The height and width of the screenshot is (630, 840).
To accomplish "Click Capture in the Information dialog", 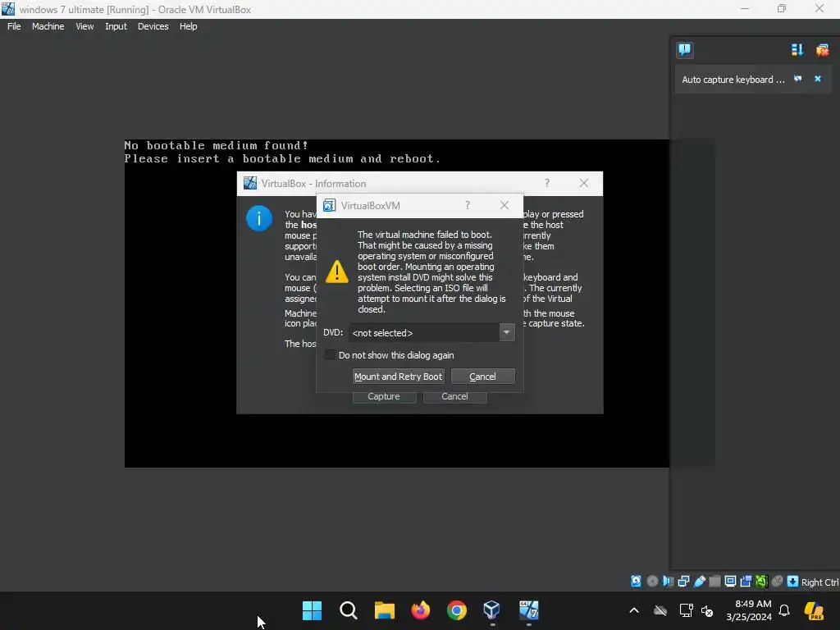I will pyautogui.click(x=384, y=396).
